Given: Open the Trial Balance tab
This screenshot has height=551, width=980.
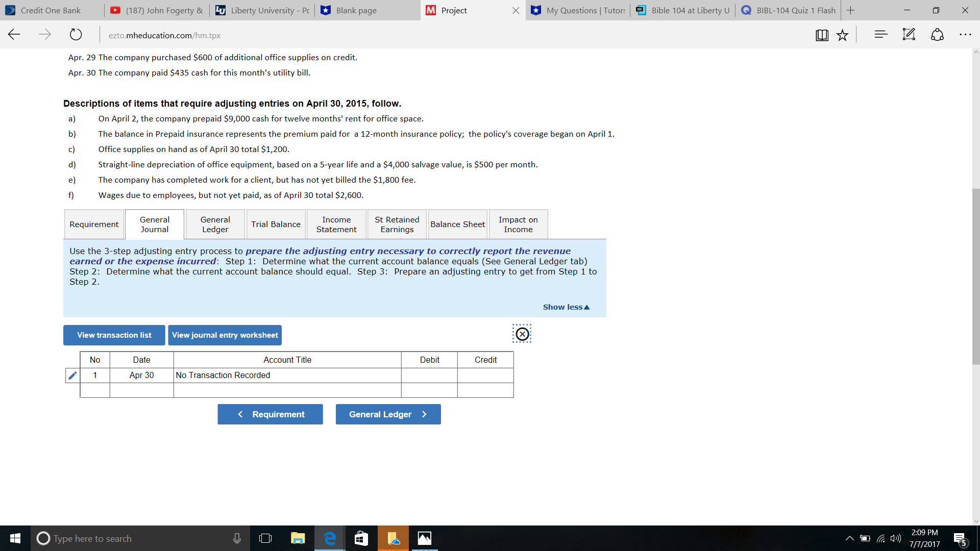Looking at the screenshot, I should [276, 224].
